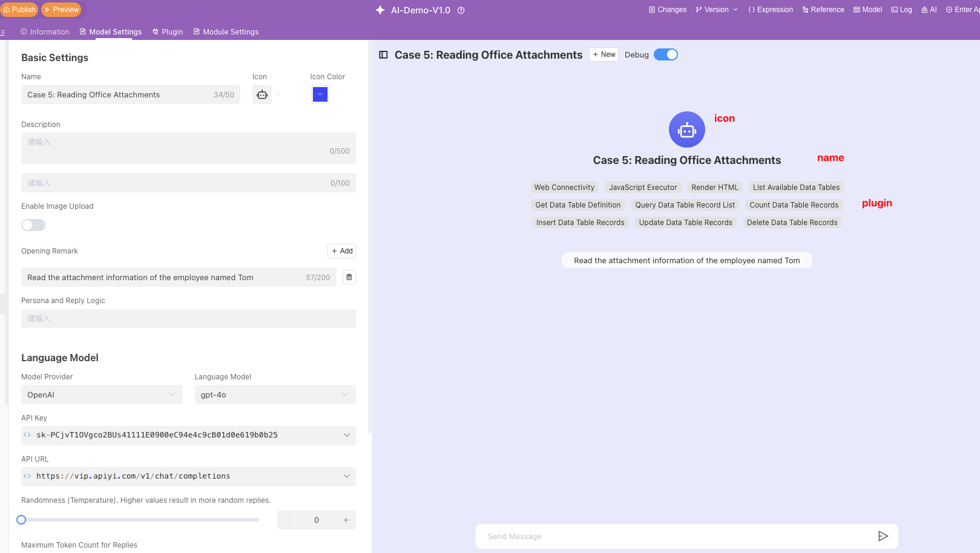Expand the Model Provider OpenAI dropdown
980x553 pixels.
click(102, 394)
